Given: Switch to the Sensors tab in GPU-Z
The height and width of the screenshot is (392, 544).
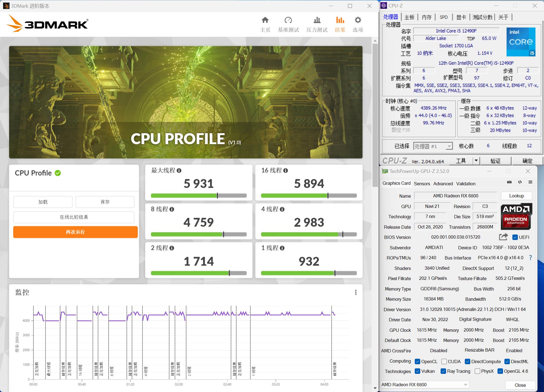Looking at the screenshot, I should click(x=422, y=184).
